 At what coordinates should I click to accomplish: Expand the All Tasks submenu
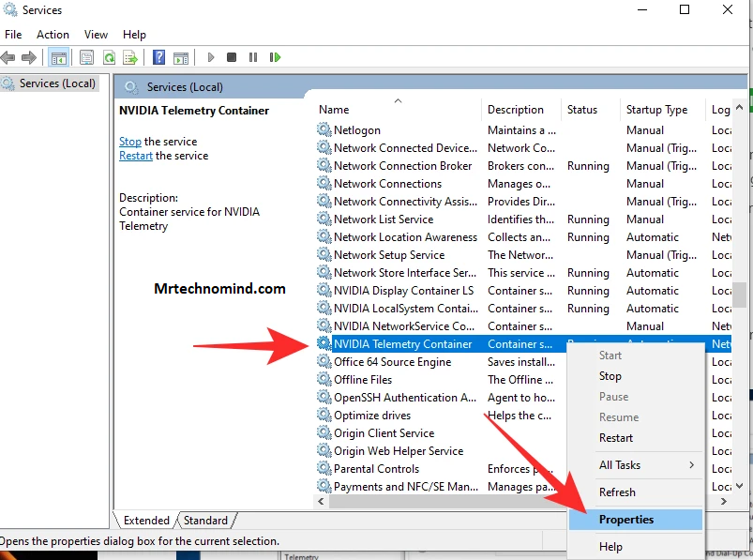[621, 464]
